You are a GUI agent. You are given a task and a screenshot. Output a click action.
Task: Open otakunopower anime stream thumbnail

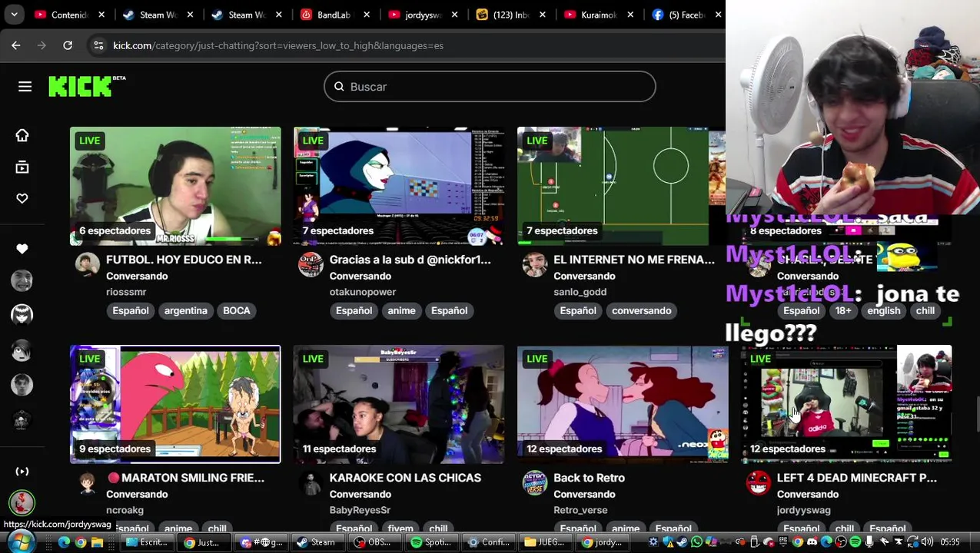[399, 186]
